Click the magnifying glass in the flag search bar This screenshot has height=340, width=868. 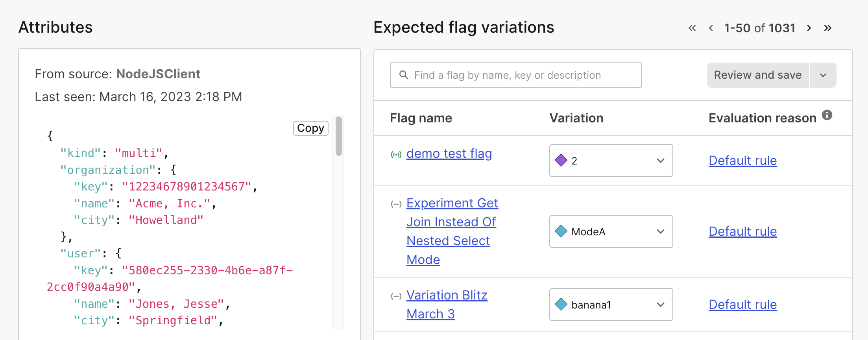coord(404,75)
